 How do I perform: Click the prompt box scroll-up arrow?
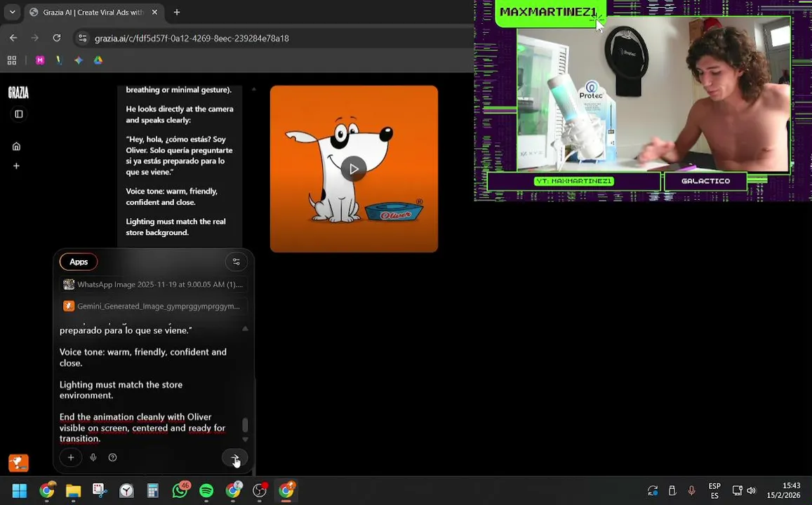tap(246, 328)
